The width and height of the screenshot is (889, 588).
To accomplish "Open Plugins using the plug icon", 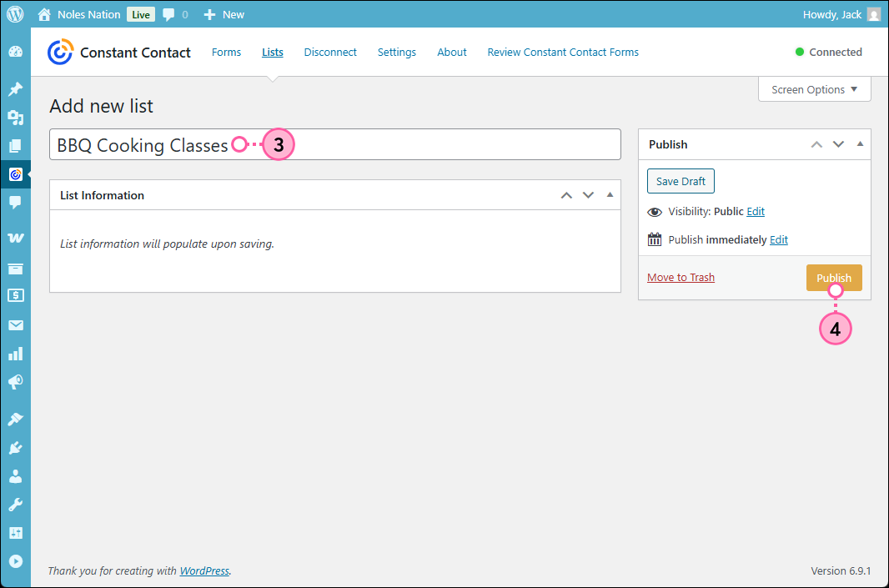I will point(15,448).
